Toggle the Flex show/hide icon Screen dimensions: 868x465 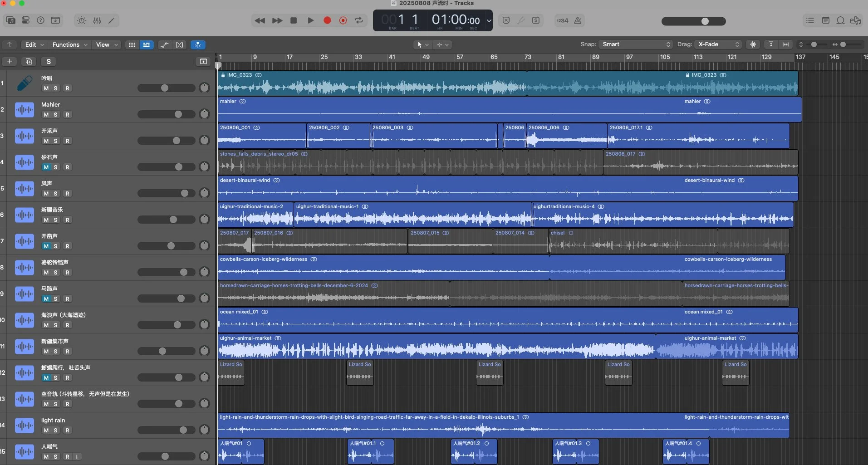coord(180,45)
